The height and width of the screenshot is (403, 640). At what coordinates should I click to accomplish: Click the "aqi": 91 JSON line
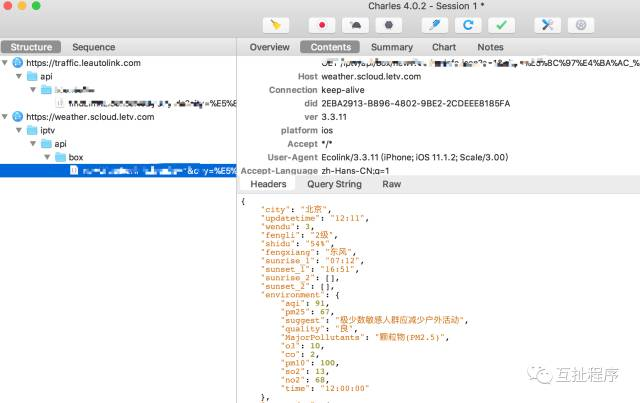(x=305, y=303)
